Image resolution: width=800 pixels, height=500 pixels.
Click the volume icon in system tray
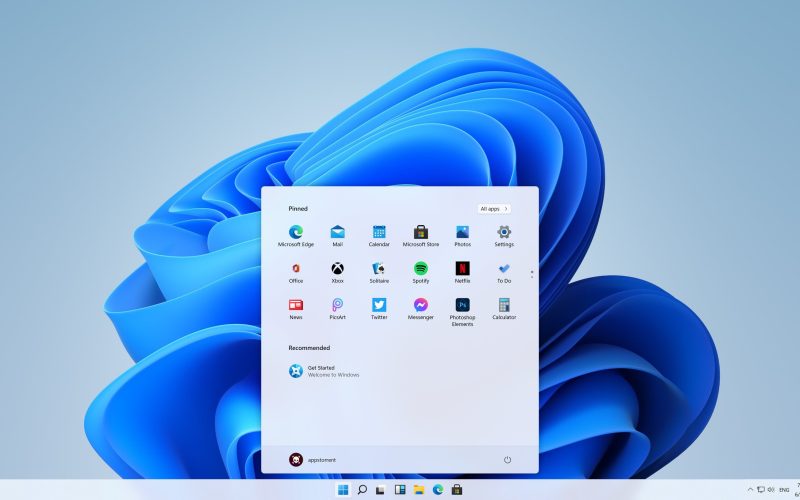click(770, 490)
